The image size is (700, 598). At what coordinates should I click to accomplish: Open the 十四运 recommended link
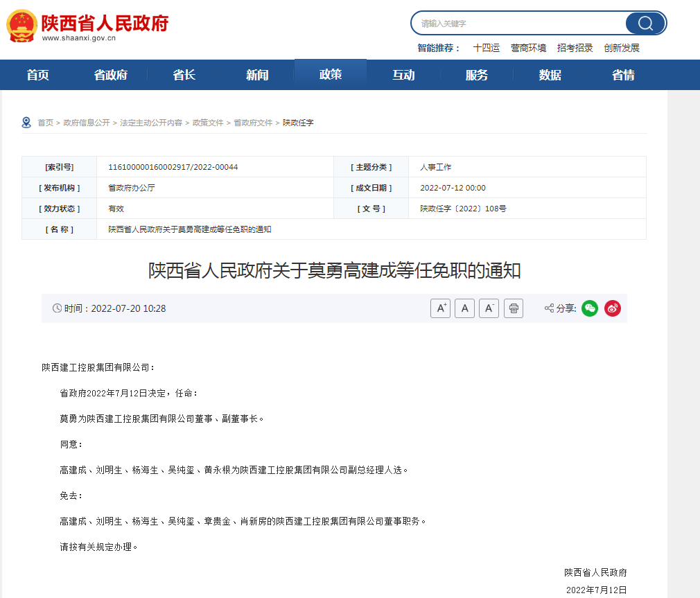(x=487, y=47)
